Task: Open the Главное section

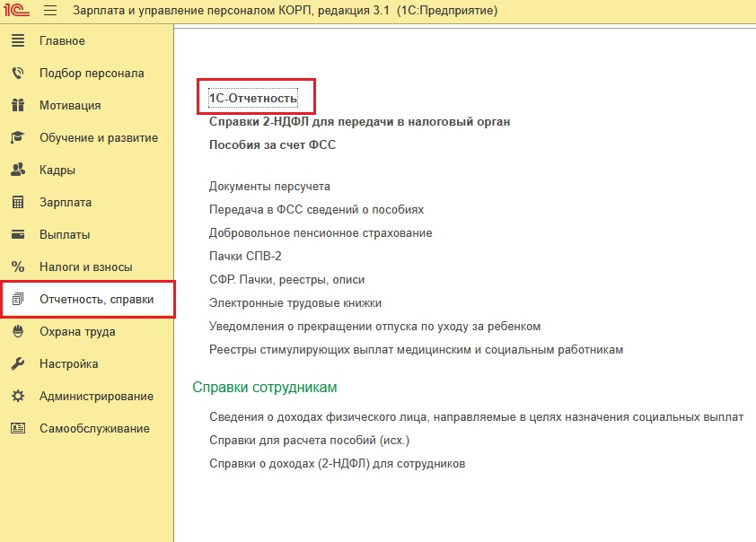Action: 62,41
